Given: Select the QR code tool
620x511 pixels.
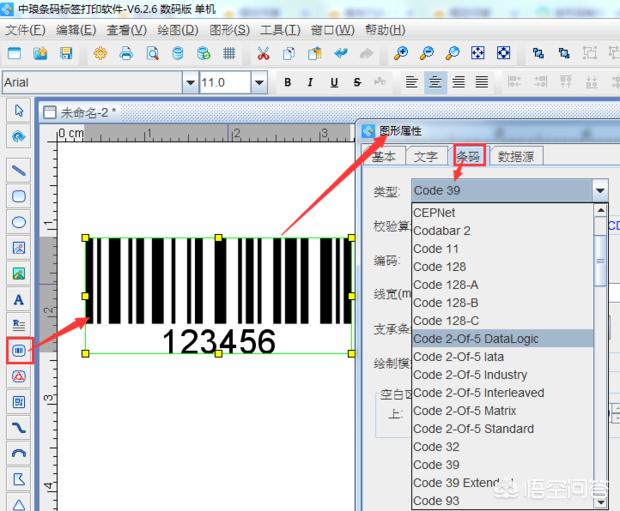Looking at the screenshot, I should pyautogui.click(x=19, y=402).
